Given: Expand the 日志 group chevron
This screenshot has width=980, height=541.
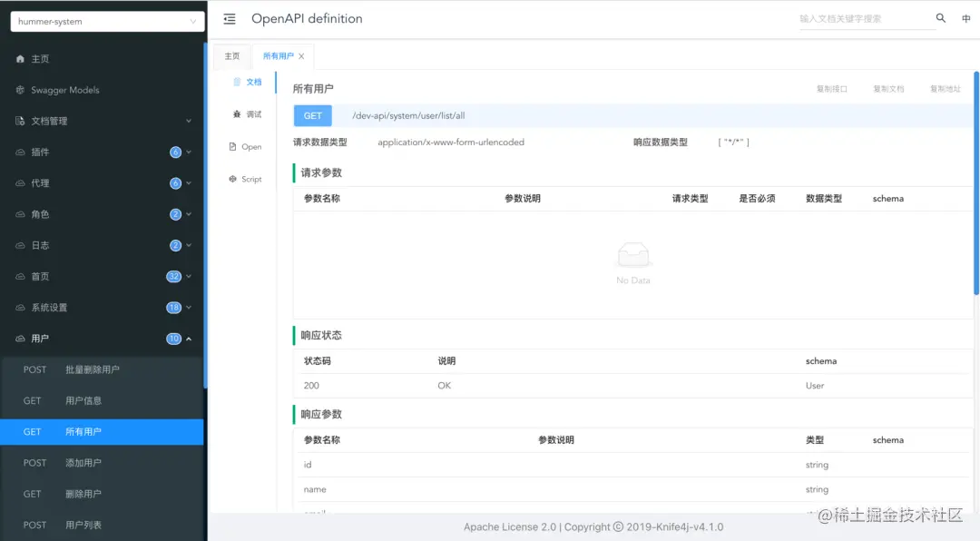Looking at the screenshot, I should 189,245.
